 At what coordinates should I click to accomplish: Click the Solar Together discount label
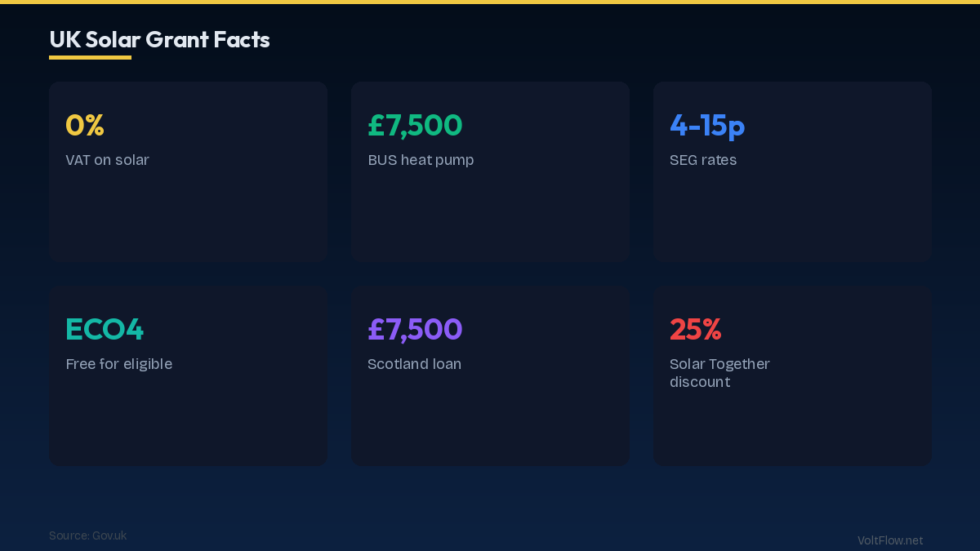[x=719, y=373]
